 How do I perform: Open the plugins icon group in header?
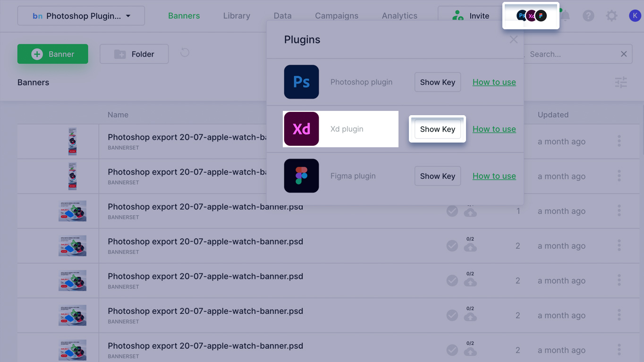point(531,16)
